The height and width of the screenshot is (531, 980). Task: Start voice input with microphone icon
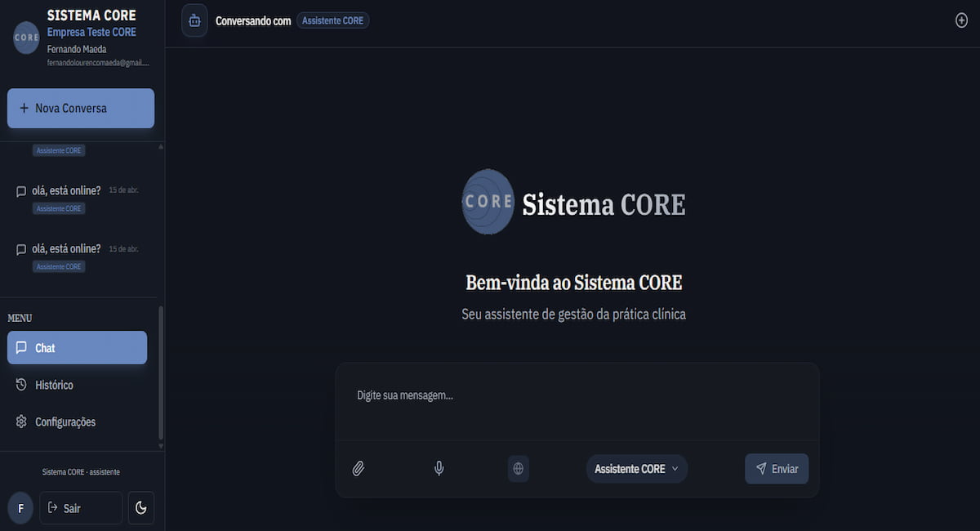[x=439, y=468]
